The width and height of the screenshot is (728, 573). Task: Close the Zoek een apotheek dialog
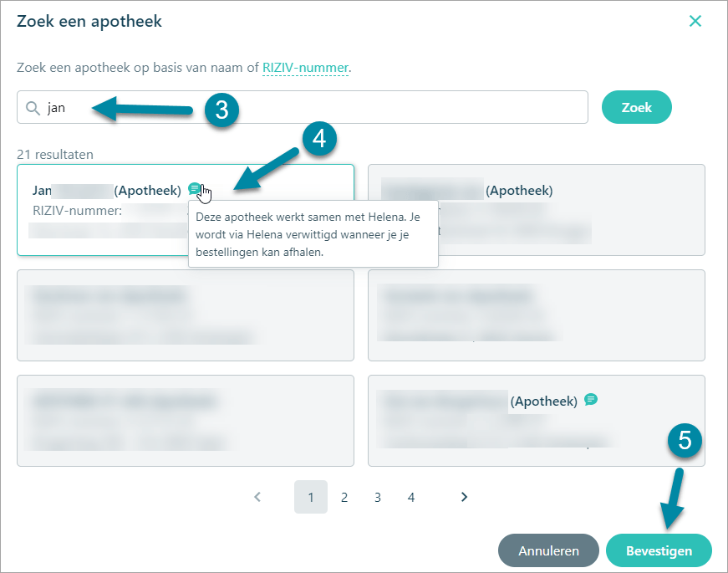click(695, 21)
